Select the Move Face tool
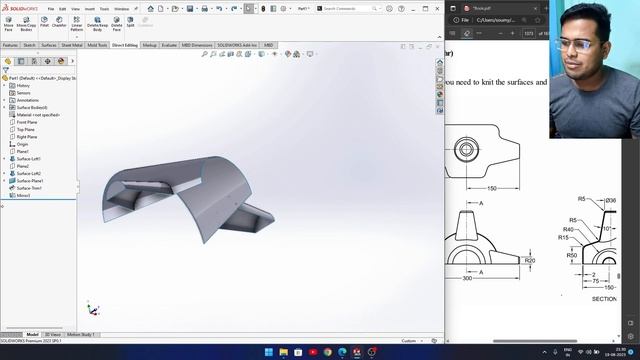The width and height of the screenshot is (640, 360). point(9,24)
